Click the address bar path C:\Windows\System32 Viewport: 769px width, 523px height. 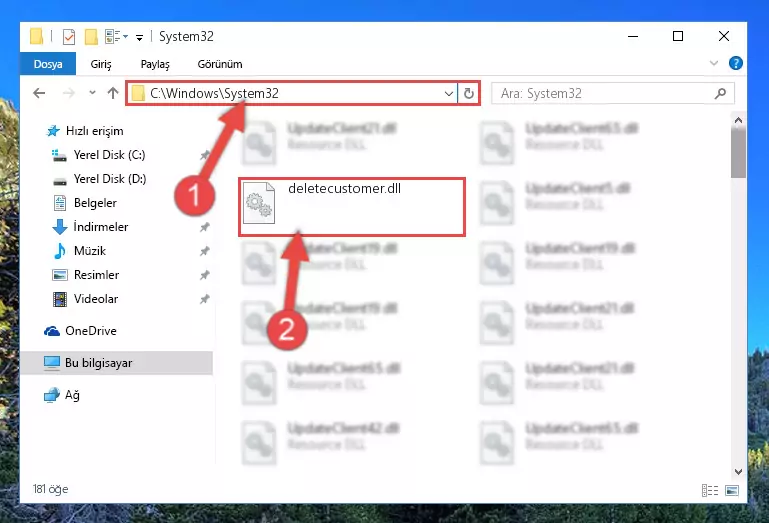(x=214, y=93)
